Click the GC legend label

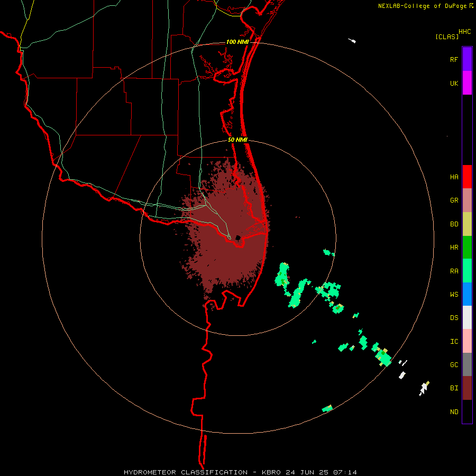click(454, 365)
